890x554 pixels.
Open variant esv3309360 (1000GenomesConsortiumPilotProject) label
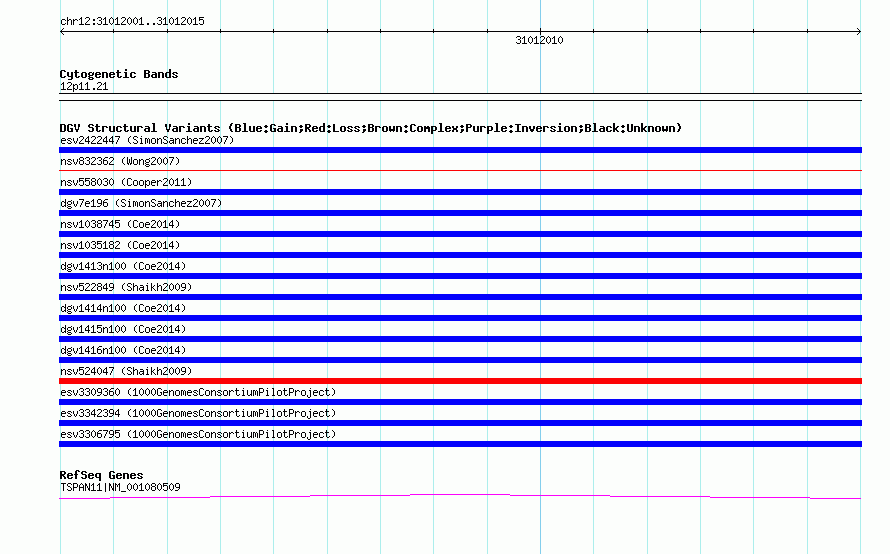(x=198, y=392)
